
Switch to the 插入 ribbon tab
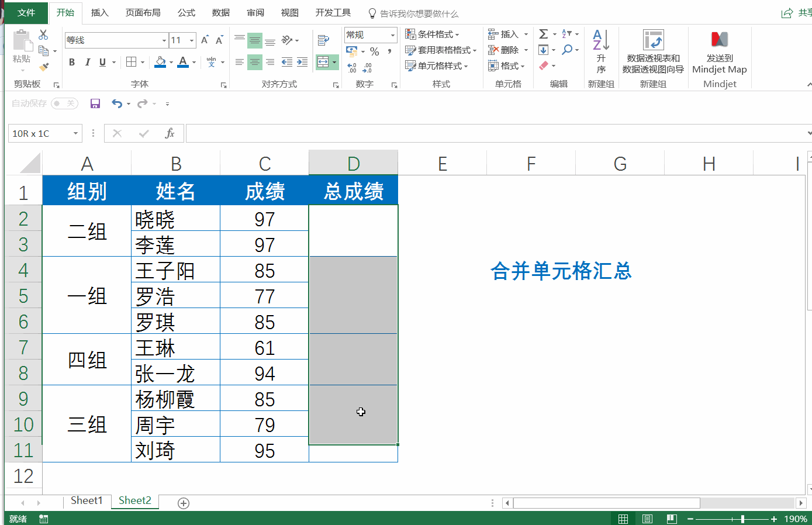pos(99,12)
